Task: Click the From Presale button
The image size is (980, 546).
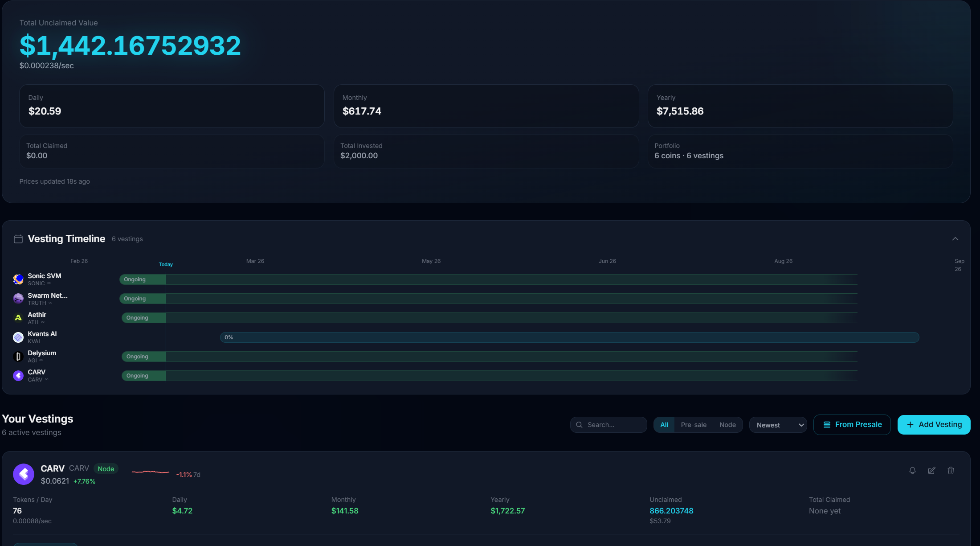Action: (852, 424)
